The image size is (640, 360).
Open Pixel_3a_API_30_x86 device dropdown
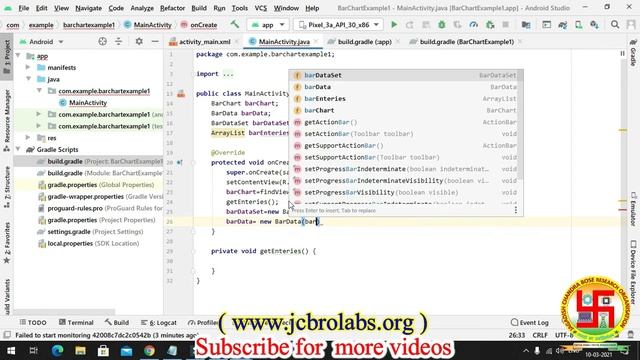click(x=339, y=25)
